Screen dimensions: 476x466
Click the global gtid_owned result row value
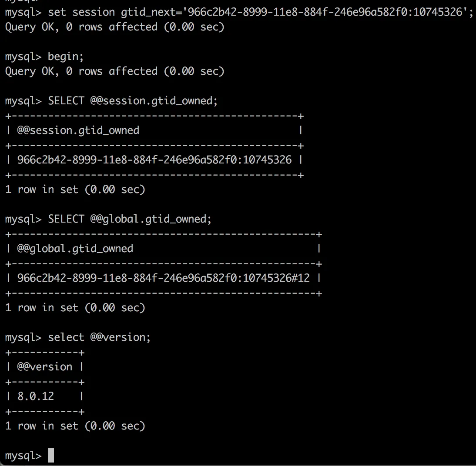(x=163, y=278)
